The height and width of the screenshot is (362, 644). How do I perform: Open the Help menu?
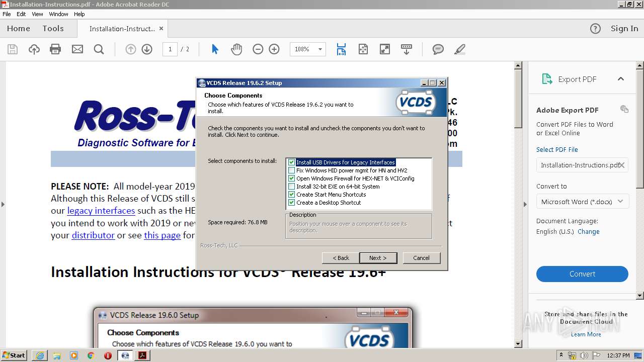[79, 14]
